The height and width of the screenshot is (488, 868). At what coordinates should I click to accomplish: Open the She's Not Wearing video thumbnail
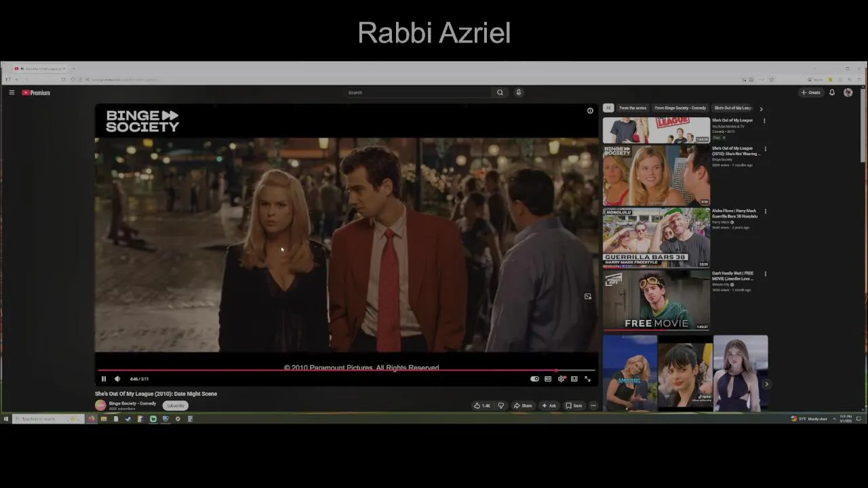[656, 176]
